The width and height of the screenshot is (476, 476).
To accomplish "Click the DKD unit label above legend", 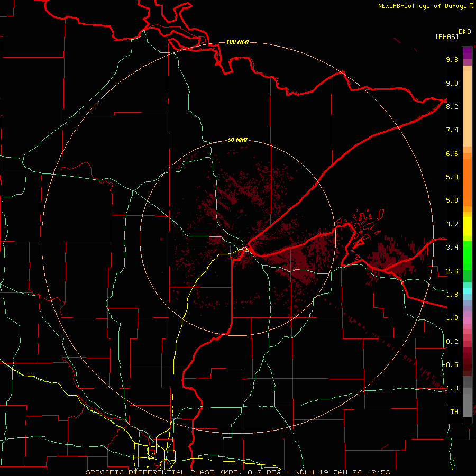I will coord(465,32).
